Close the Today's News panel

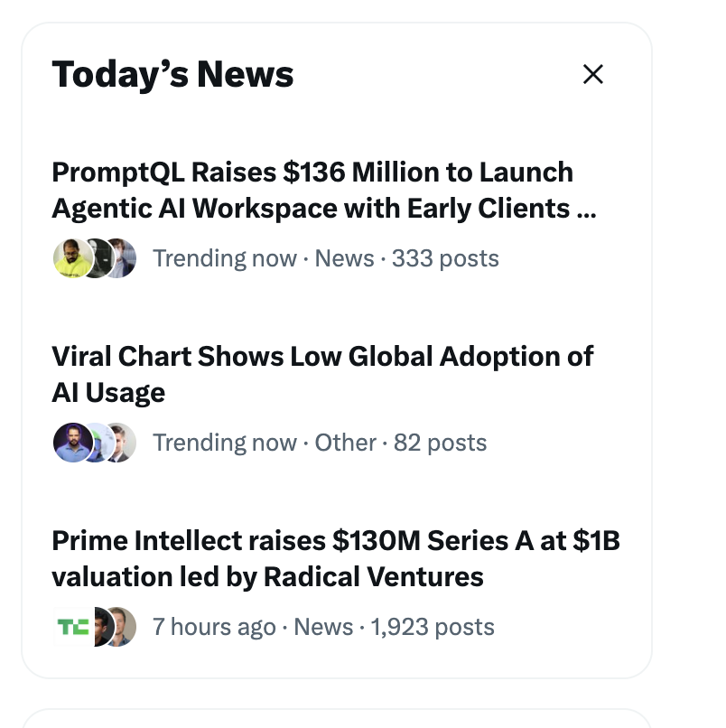pos(592,74)
